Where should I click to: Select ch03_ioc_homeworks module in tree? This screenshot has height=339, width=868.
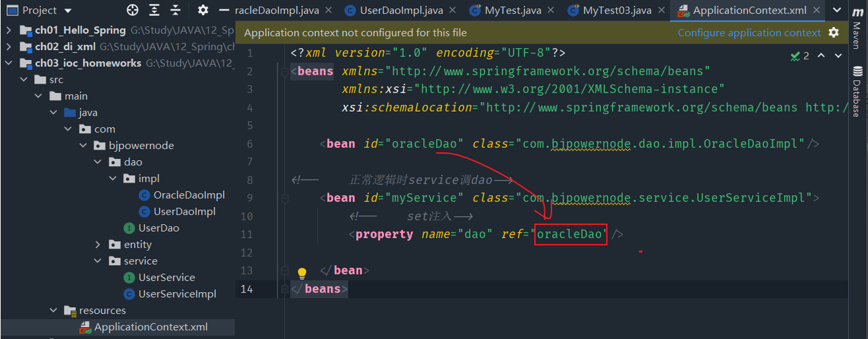(88, 63)
